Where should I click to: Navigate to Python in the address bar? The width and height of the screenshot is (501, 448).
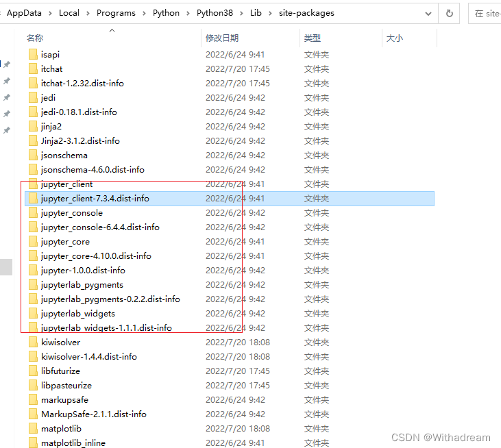pyautogui.click(x=166, y=13)
